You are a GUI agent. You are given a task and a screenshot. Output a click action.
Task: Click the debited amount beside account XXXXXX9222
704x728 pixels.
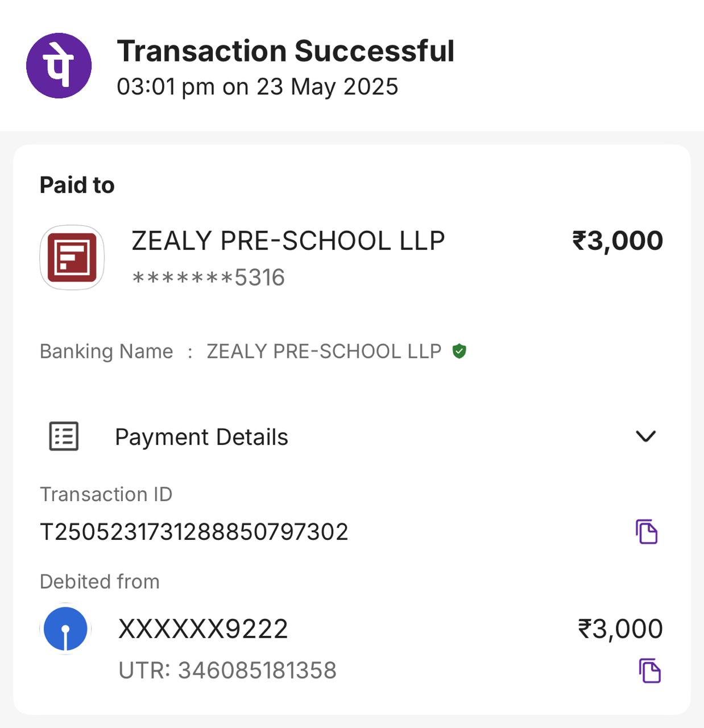click(x=620, y=629)
